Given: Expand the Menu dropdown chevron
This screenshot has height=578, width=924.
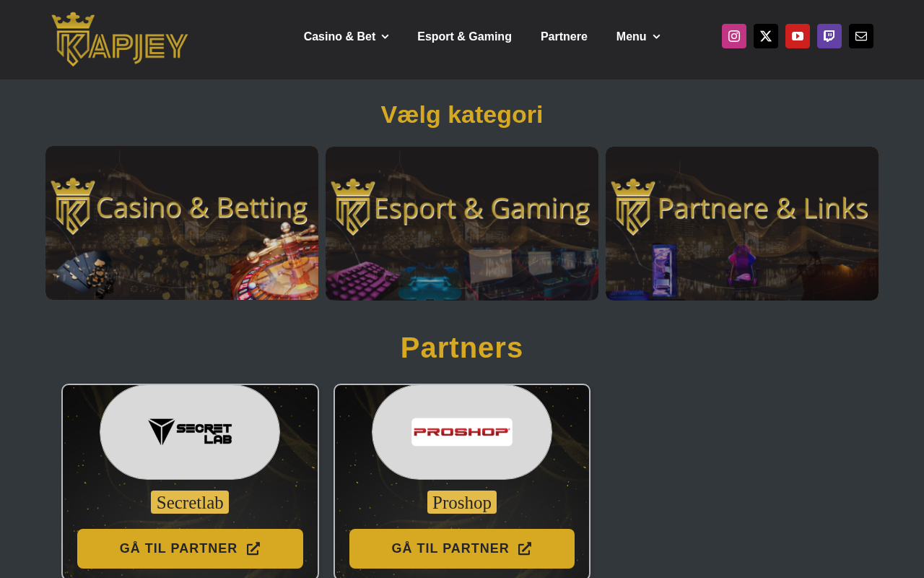Looking at the screenshot, I should [656, 37].
